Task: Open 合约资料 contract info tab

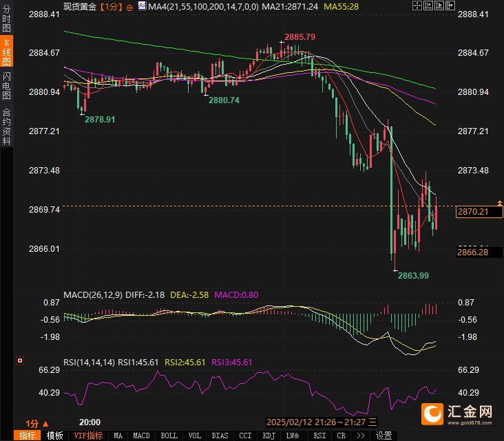Action: [6, 126]
